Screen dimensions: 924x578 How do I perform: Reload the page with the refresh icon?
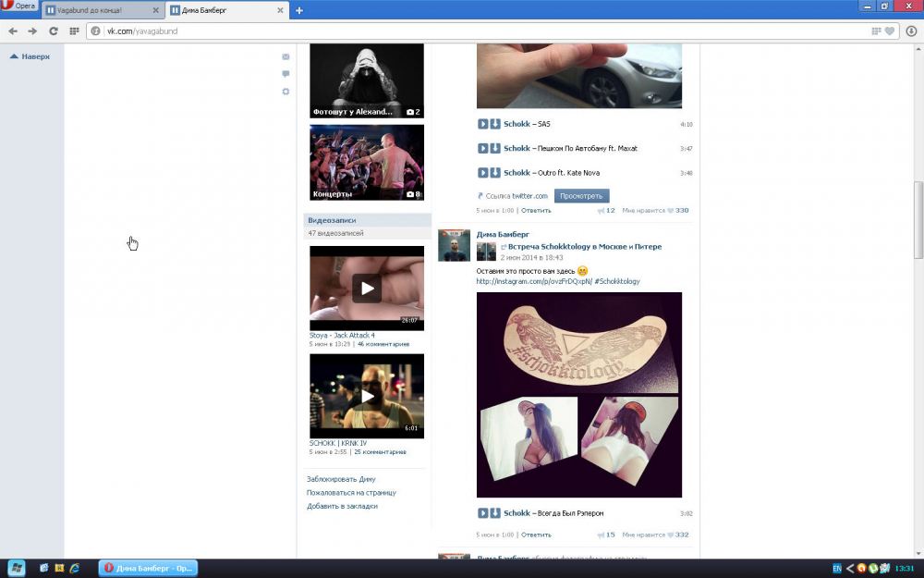[x=53, y=31]
